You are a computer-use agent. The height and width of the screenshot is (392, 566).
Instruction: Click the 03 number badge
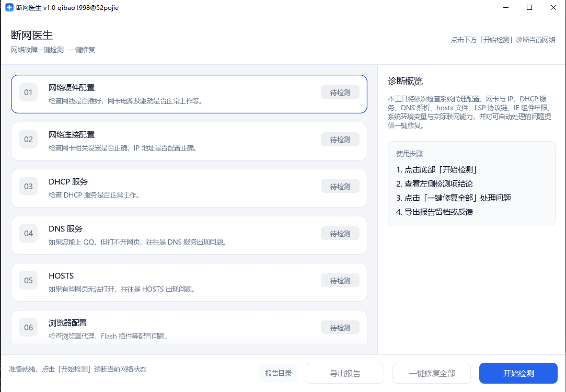coord(28,186)
